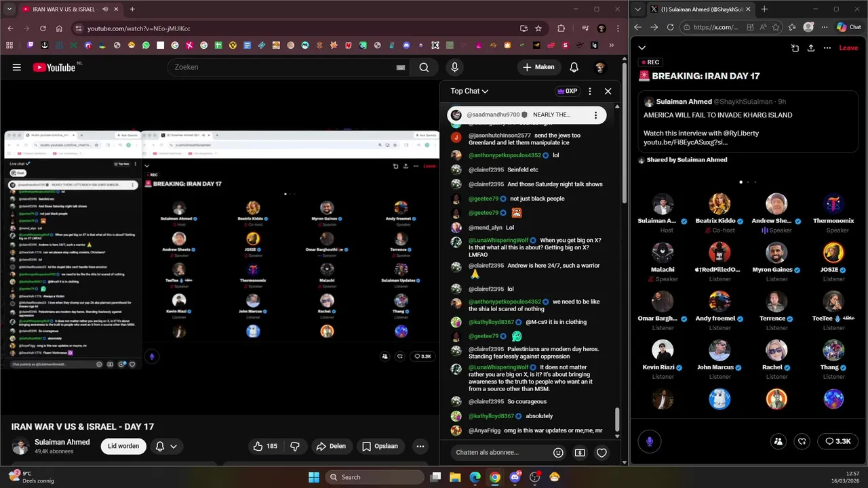Click the YouTube search magnifier button
This screenshot has width=868, height=488.
coord(424,67)
